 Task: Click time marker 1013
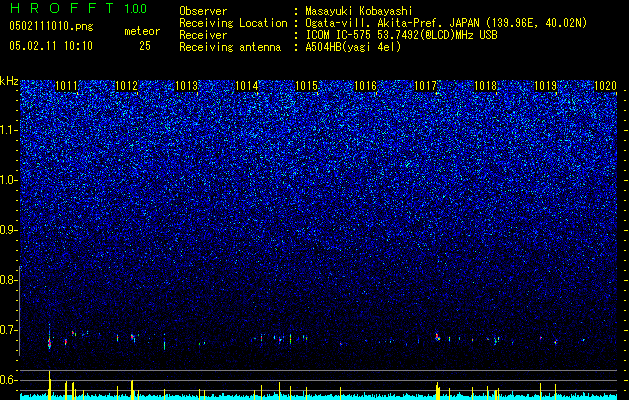point(187,86)
